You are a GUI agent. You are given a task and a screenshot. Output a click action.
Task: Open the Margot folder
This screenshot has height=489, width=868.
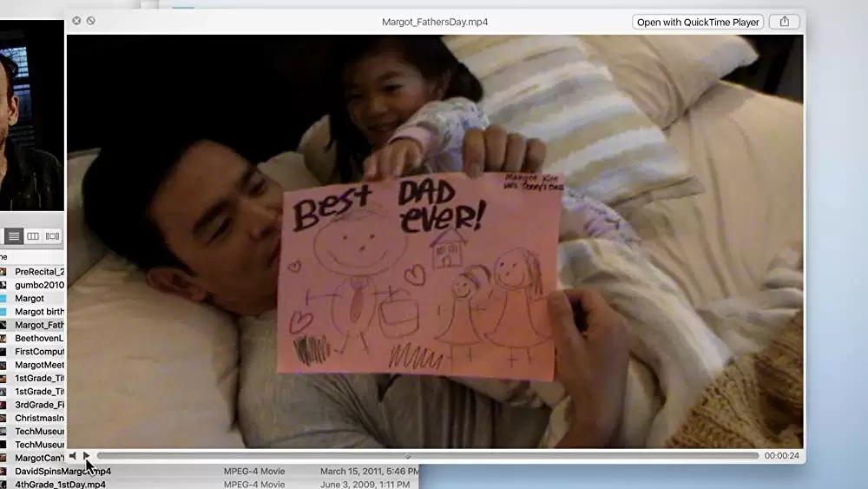pyautogui.click(x=30, y=299)
